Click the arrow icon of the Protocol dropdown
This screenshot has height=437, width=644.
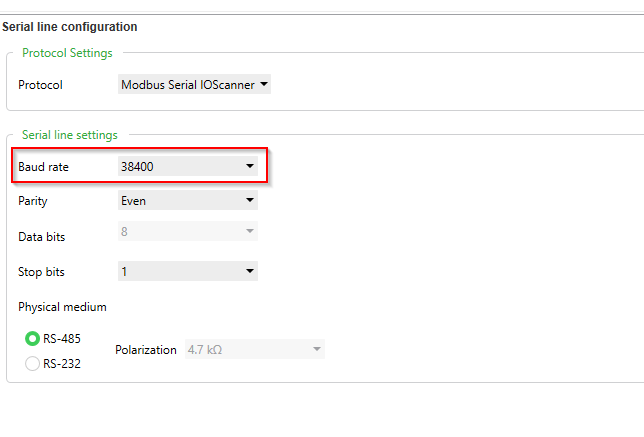(264, 84)
